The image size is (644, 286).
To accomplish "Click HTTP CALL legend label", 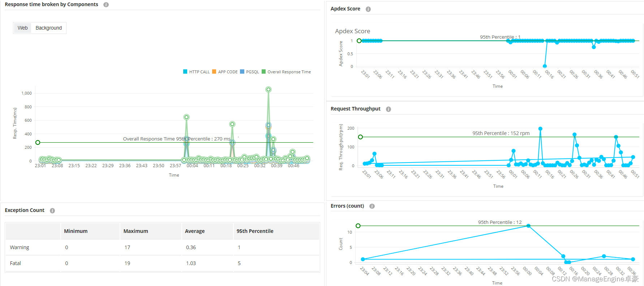I will [199, 72].
